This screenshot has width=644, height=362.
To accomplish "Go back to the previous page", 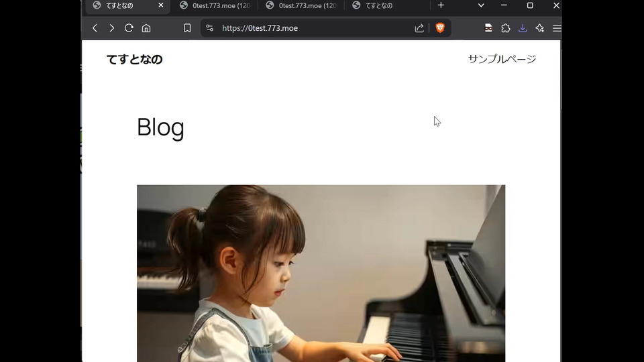I will 95,28.
